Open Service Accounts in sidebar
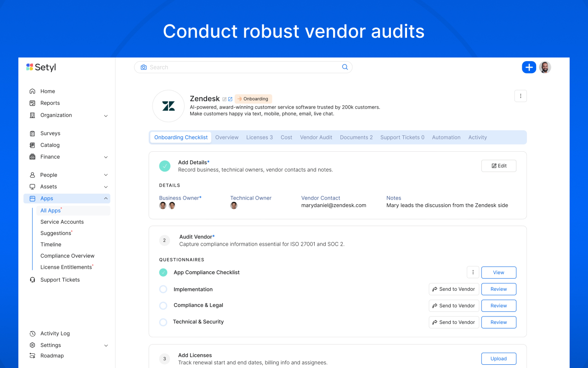Viewport: 588px width, 368px height. (x=62, y=222)
